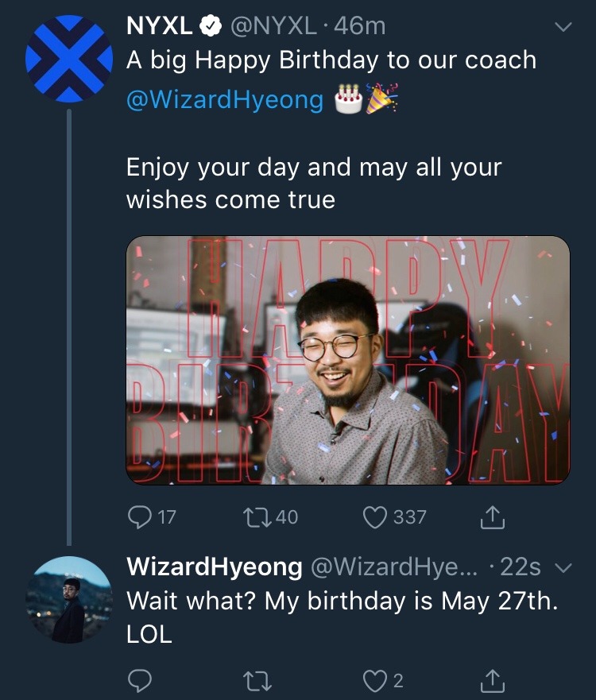Open the chevron menu on NYXL's tweet
This screenshot has height=700, width=596.
tap(563, 27)
